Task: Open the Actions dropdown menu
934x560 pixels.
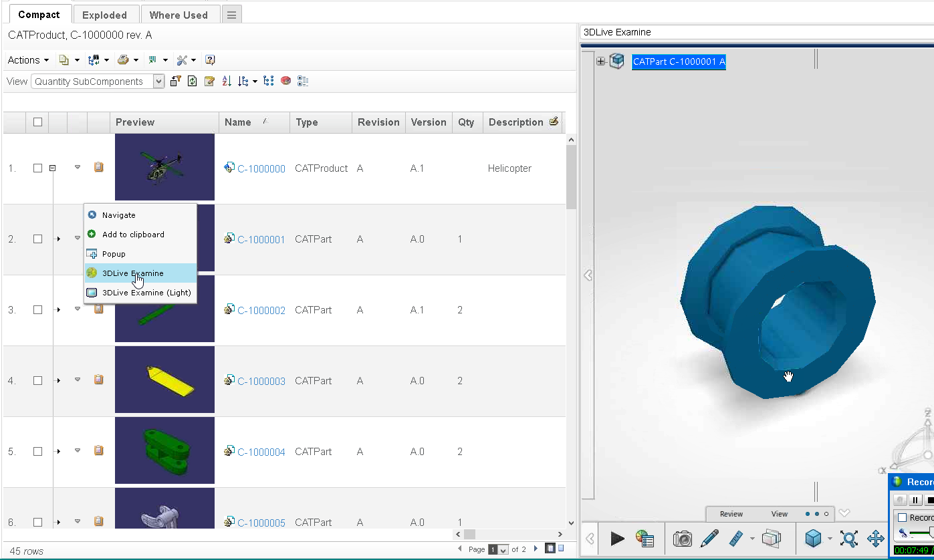Action: [28, 60]
